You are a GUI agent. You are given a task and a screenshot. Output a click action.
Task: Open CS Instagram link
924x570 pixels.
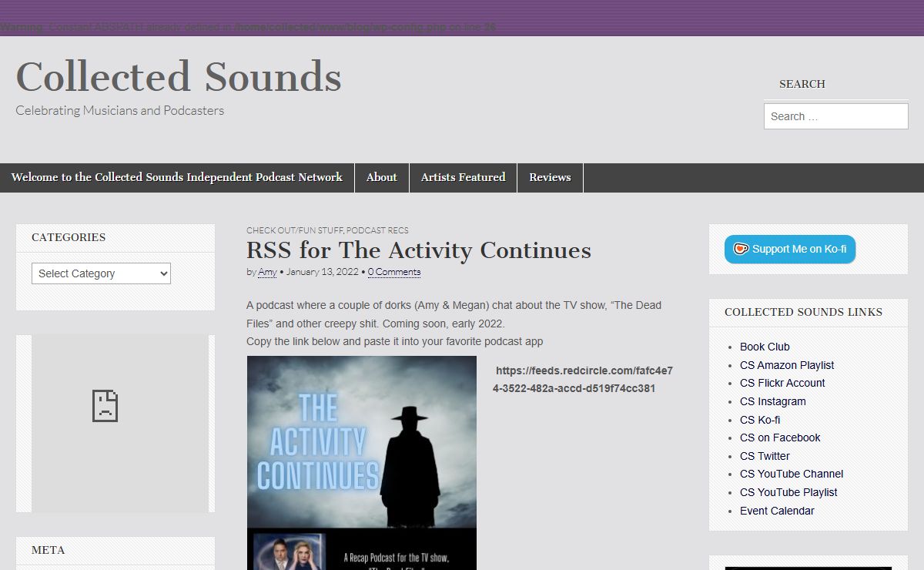click(x=773, y=401)
